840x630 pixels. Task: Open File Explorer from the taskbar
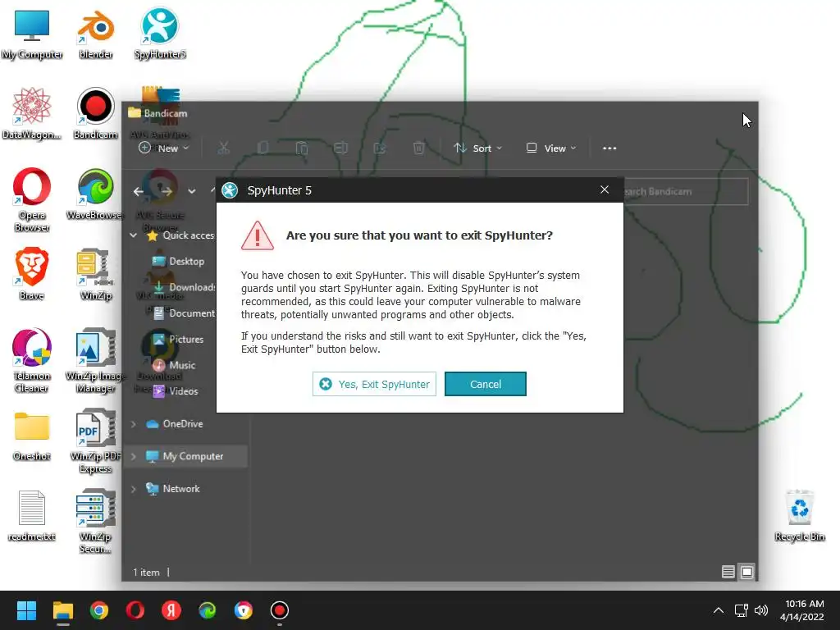point(62,610)
